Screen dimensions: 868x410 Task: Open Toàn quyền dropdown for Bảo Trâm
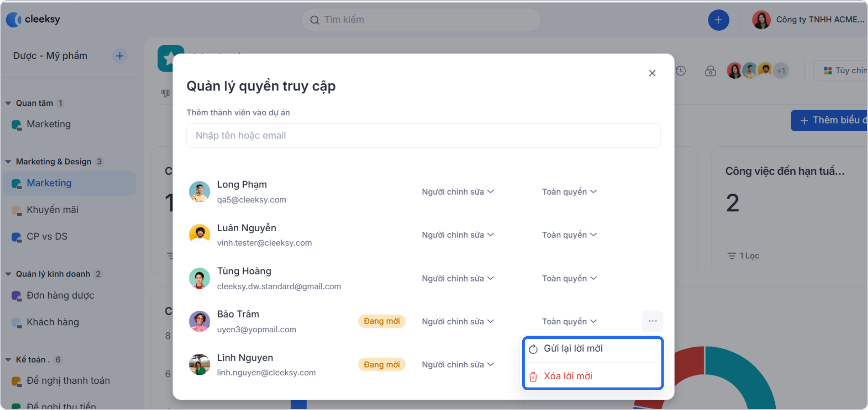tap(570, 321)
